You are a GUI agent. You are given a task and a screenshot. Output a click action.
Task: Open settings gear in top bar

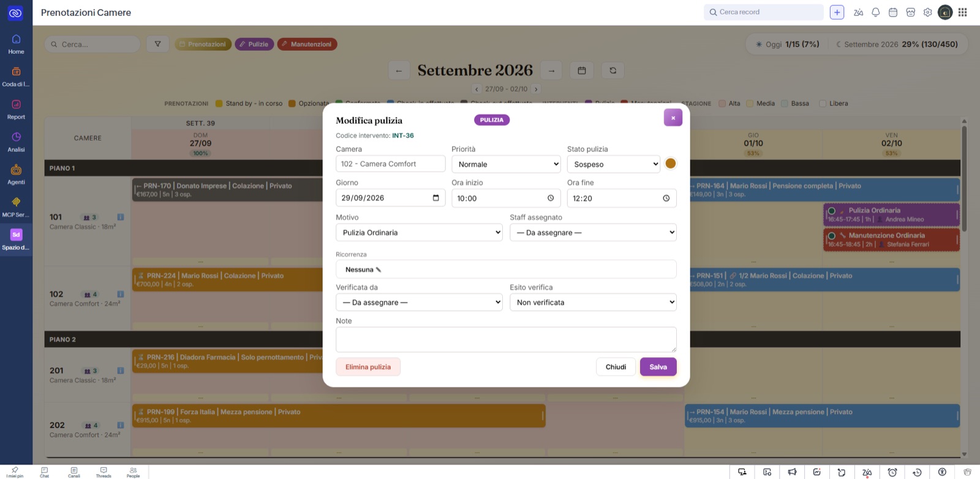[x=927, y=12]
